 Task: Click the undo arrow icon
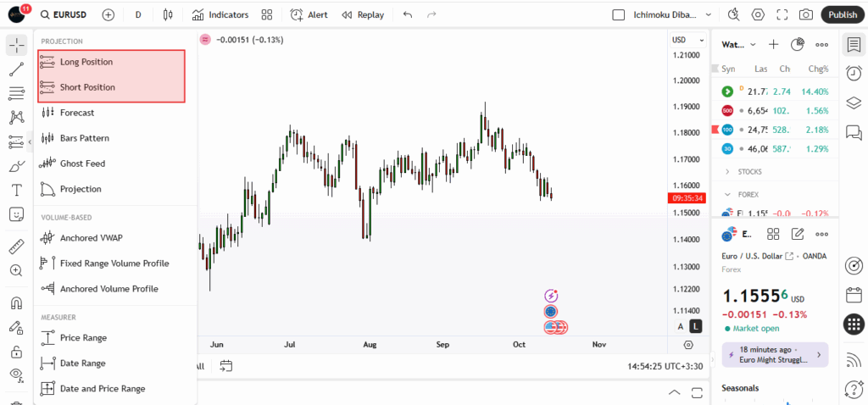408,14
